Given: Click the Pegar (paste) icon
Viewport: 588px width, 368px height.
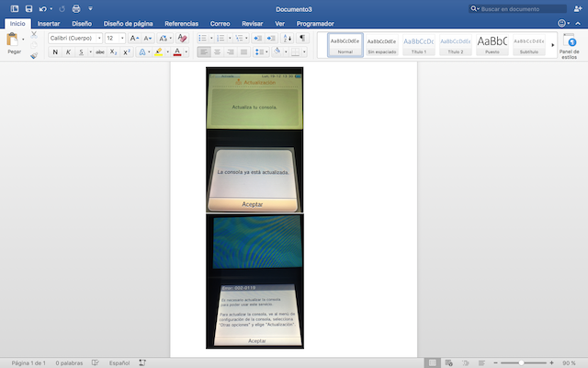Looking at the screenshot, I should (x=13, y=40).
